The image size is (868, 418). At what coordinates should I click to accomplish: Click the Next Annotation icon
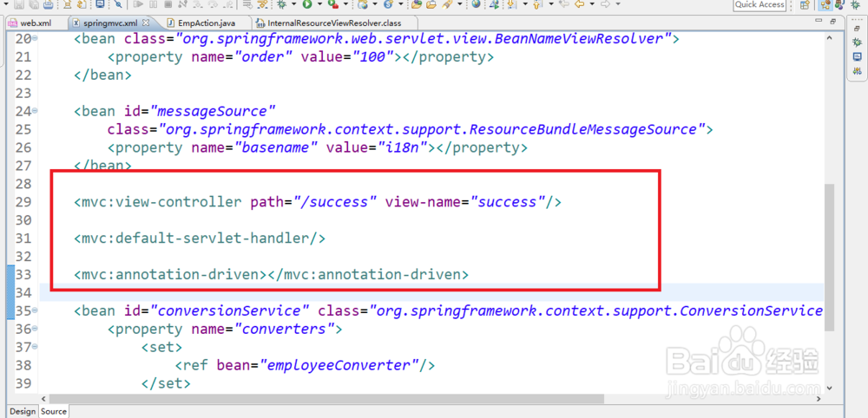[511, 4]
